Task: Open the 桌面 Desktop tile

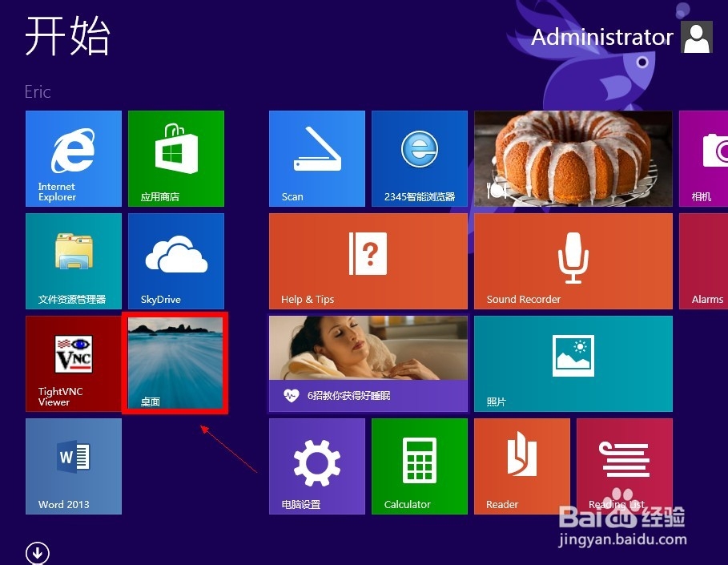Action: (175, 363)
